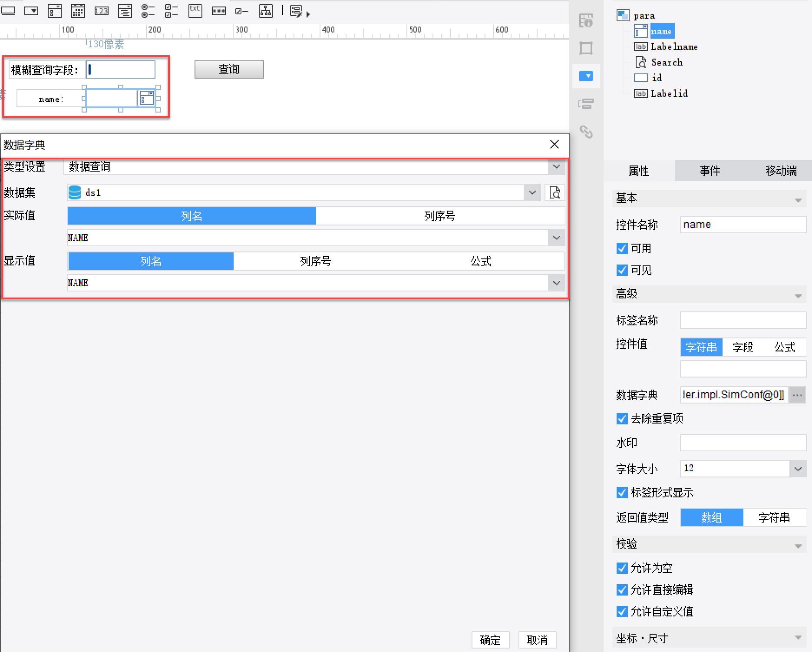Select 列序号 for 显示值
Viewport: 812px width, 652px height.
[x=316, y=261]
